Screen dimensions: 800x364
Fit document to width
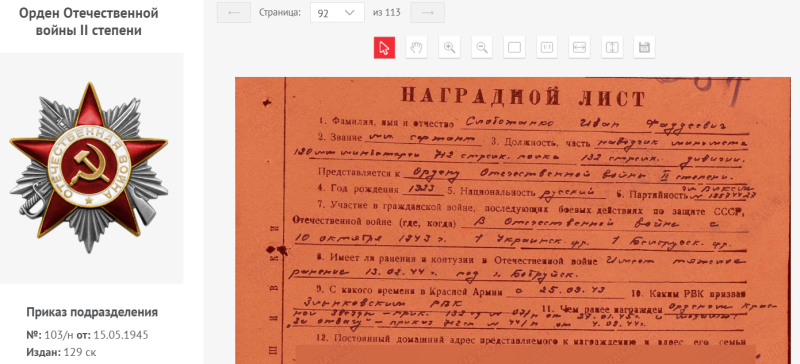[579, 48]
